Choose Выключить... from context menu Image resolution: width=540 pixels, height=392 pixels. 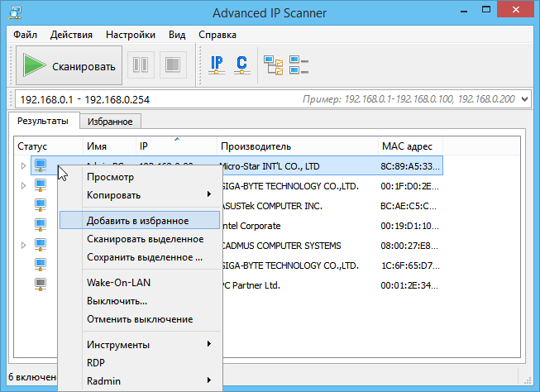pyautogui.click(x=117, y=300)
